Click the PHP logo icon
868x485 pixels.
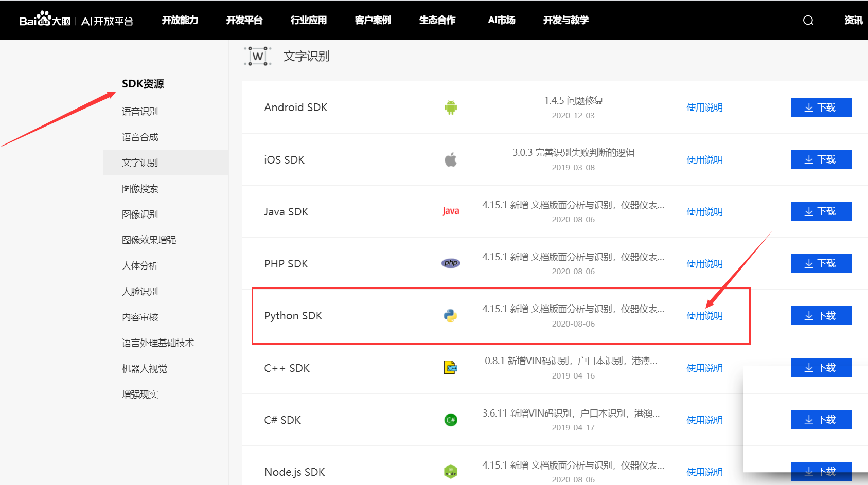451,263
